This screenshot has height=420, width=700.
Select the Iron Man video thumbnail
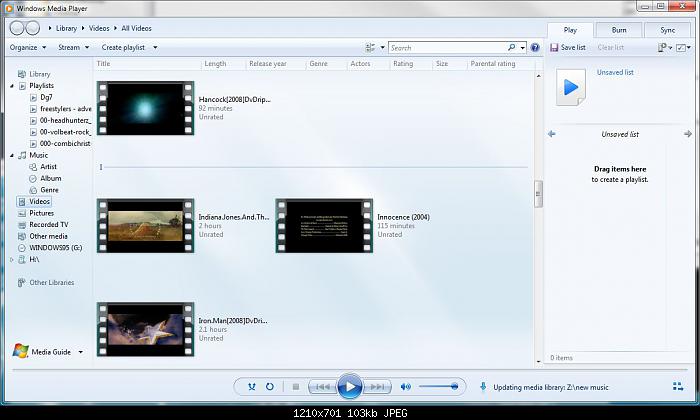click(x=146, y=329)
